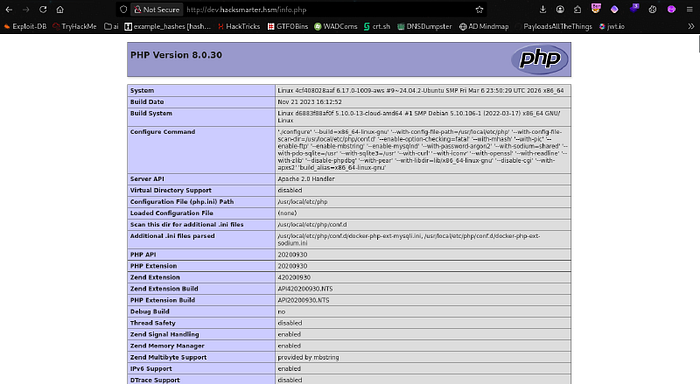Click the provided by mbstring value
This screenshot has width=700, height=384.
coord(308,357)
